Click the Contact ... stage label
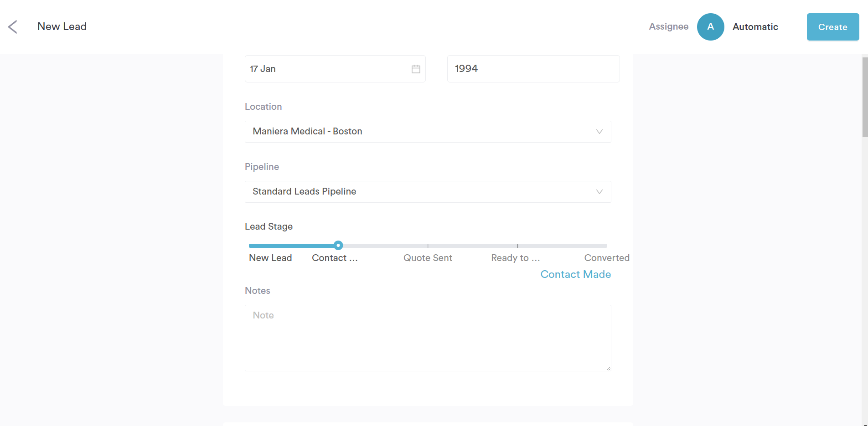 pos(335,258)
